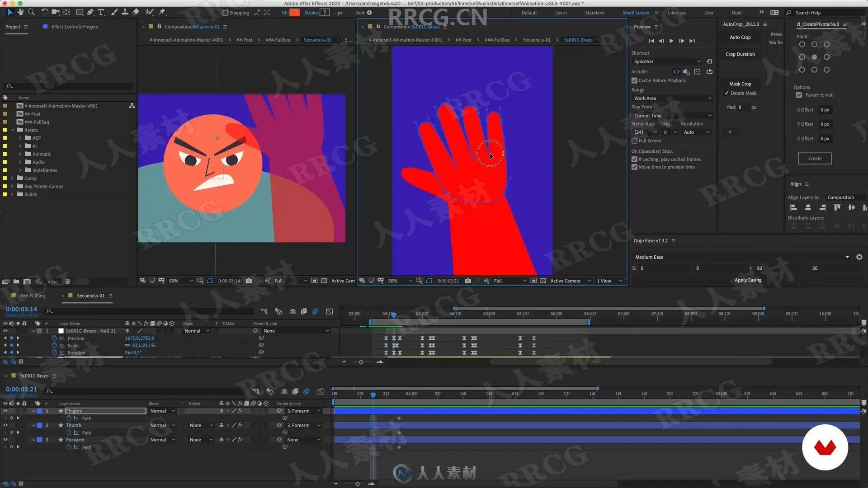Select the Puppet Pin tool
Image resolution: width=868 pixels, height=488 pixels.
[162, 12]
